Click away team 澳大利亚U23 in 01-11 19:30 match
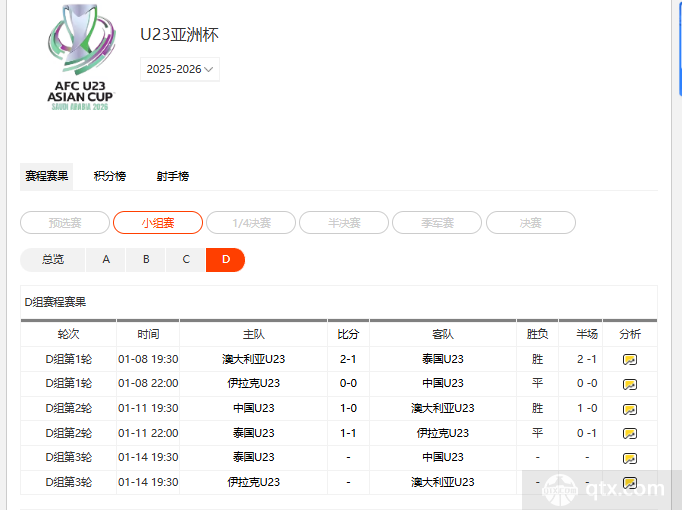Screen dimensions: 682x510 click(x=443, y=408)
